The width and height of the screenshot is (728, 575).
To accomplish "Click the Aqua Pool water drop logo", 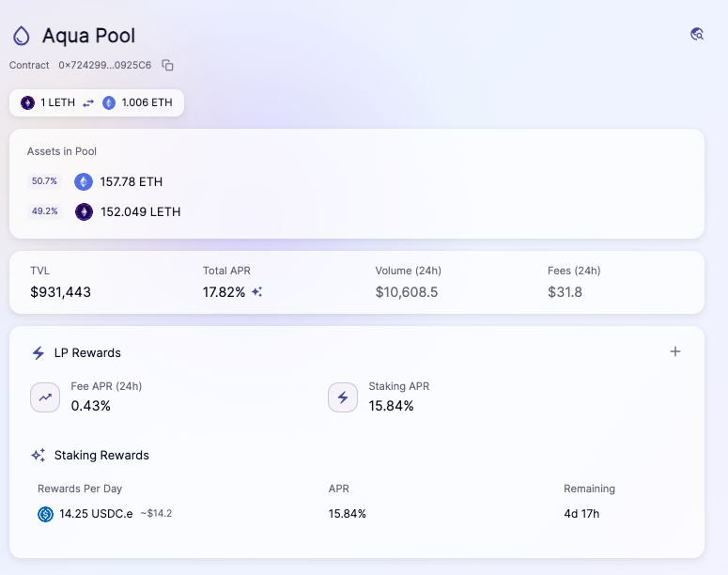I will (x=22, y=36).
